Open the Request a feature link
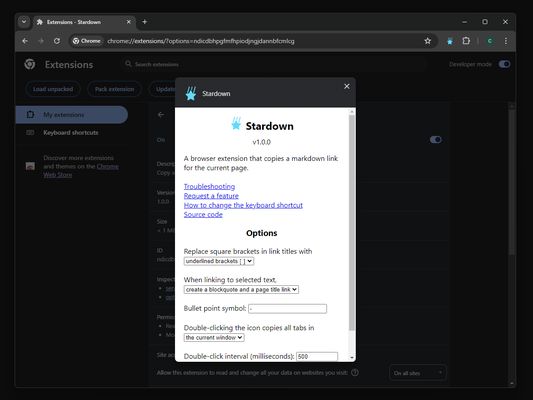533x400 pixels. [x=211, y=196]
